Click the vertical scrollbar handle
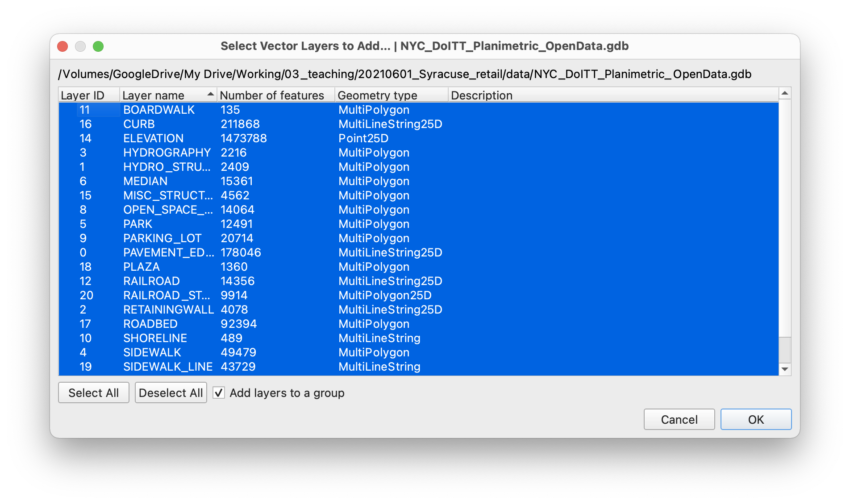 tap(784, 350)
